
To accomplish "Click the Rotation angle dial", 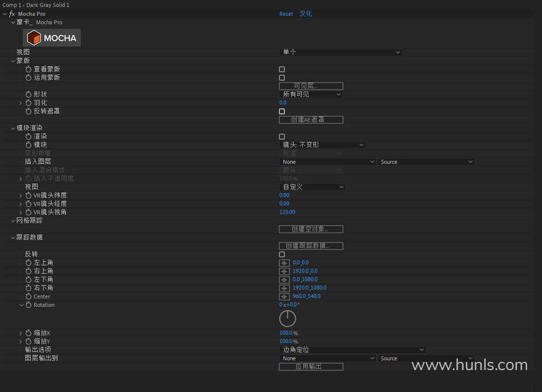I will [x=287, y=318].
